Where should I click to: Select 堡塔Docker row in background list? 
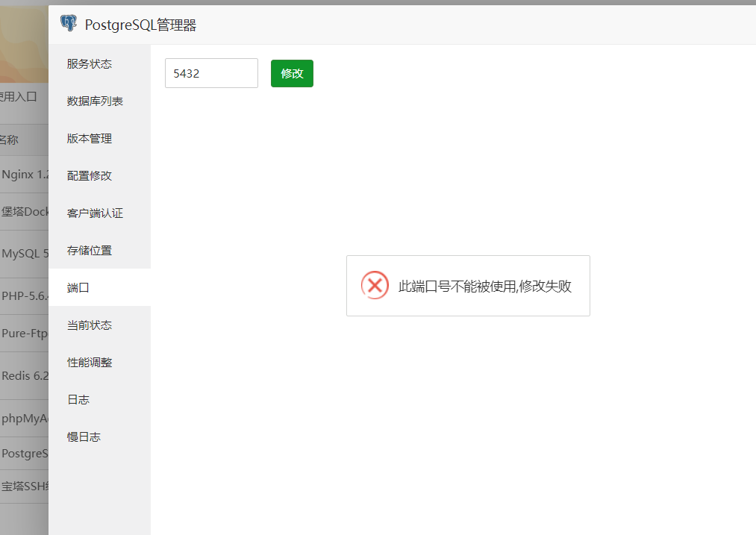point(24,212)
